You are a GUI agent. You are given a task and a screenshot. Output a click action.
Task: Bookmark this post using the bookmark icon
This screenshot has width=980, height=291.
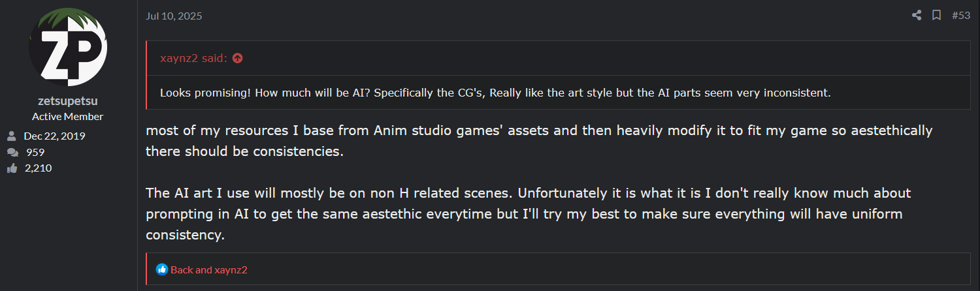click(x=936, y=16)
